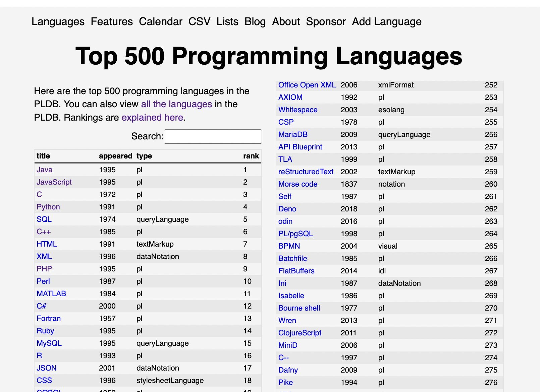Open the reStructuredText link
Image resolution: width=540 pixels, height=392 pixels.
pyautogui.click(x=306, y=172)
